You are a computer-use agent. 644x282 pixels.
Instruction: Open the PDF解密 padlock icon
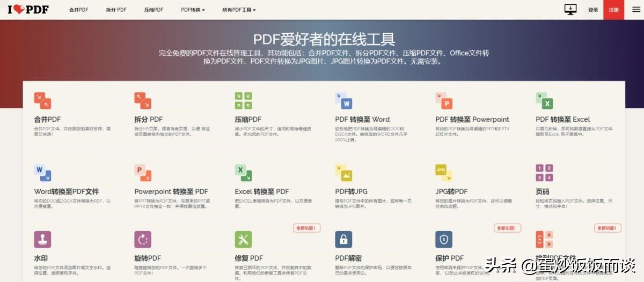pyautogui.click(x=343, y=240)
